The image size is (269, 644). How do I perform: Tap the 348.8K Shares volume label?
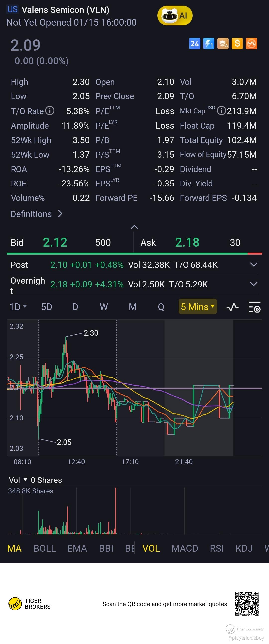click(x=31, y=491)
